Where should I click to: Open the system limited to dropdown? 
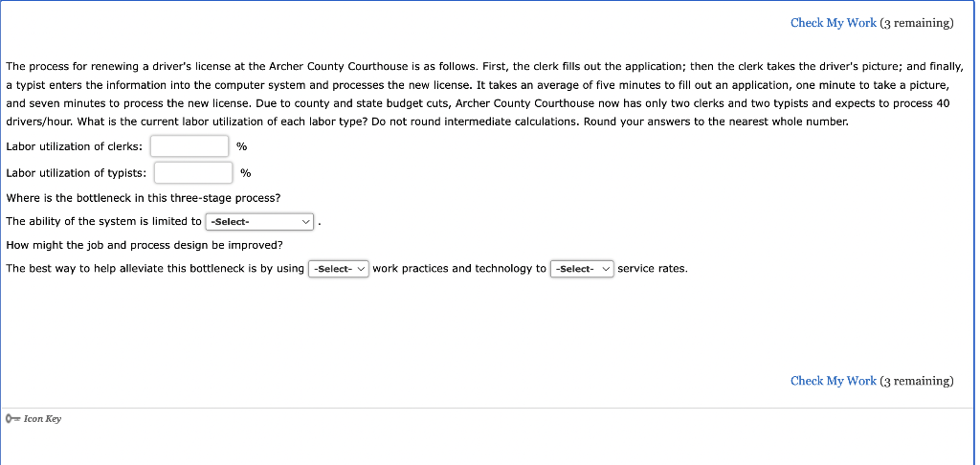(x=259, y=222)
